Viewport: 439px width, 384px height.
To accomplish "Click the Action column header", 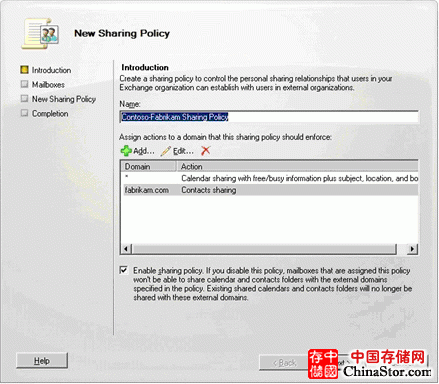I will [297, 166].
